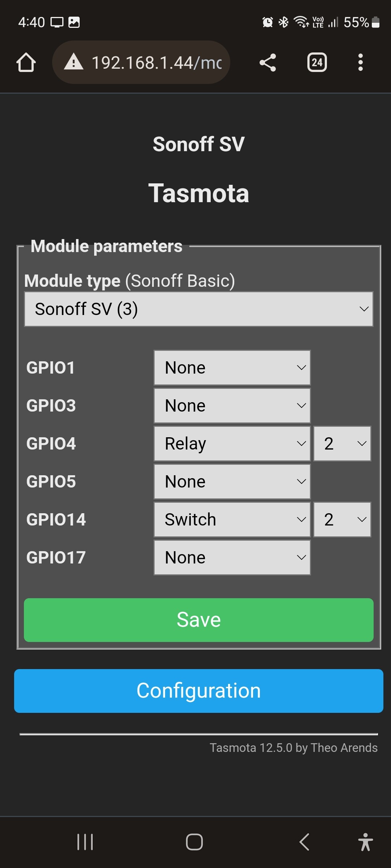Tap the Android recent apps icon
The height and width of the screenshot is (868, 391).
pos(85,842)
